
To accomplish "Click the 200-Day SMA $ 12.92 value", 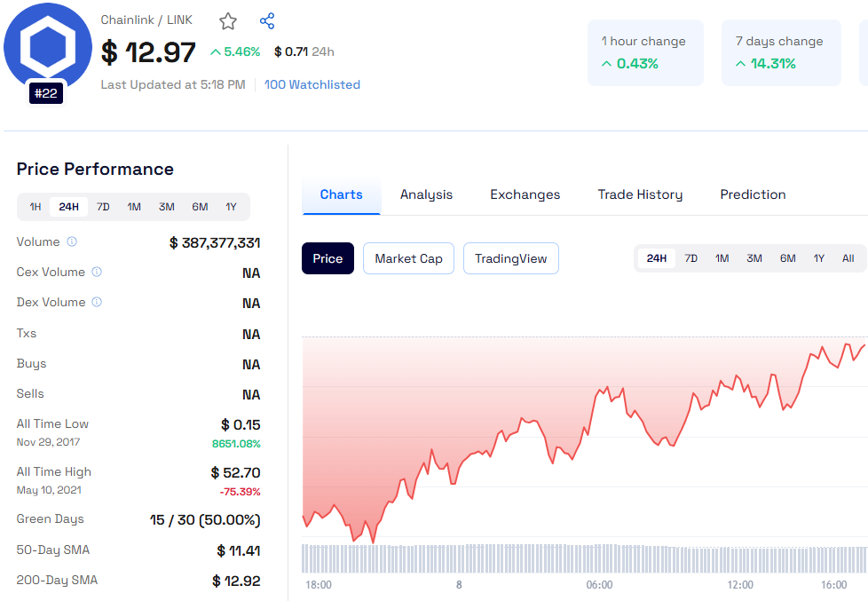I will (236, 581).
